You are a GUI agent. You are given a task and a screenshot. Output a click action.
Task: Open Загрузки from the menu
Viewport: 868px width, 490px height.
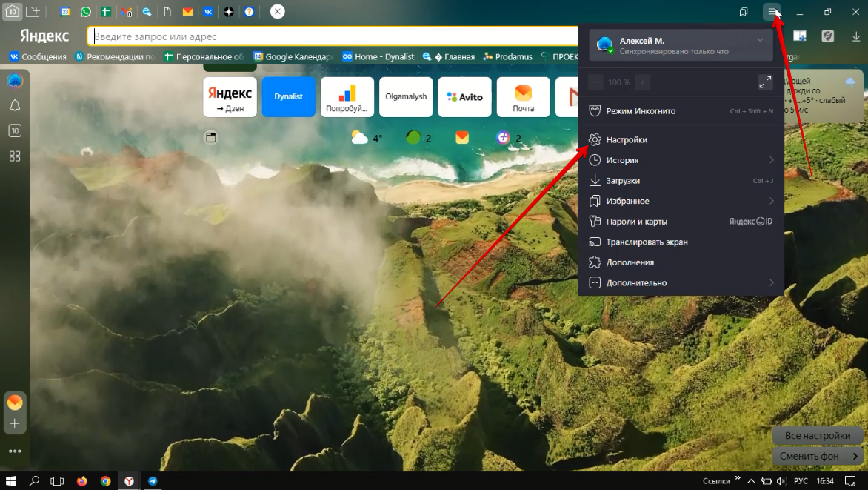click(x=681, y=181)
